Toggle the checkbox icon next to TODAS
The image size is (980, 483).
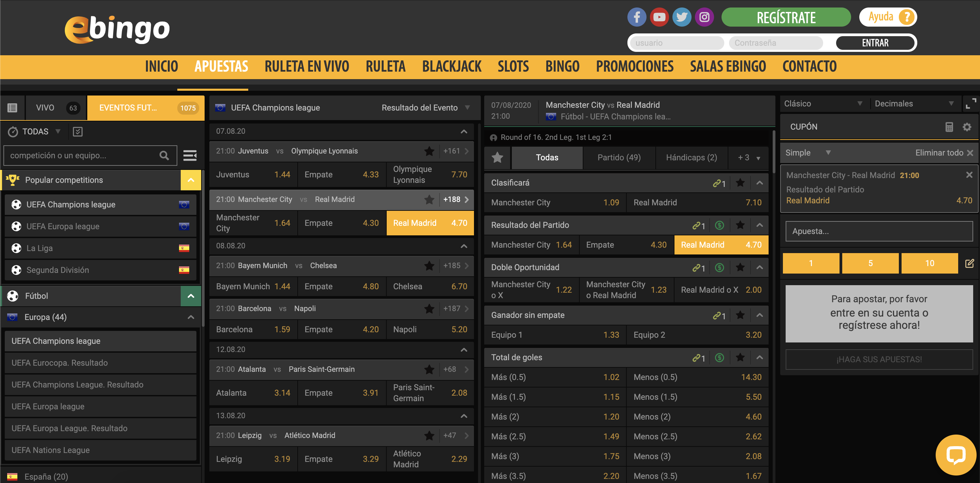pyautogui.click(x=78, y=132)
